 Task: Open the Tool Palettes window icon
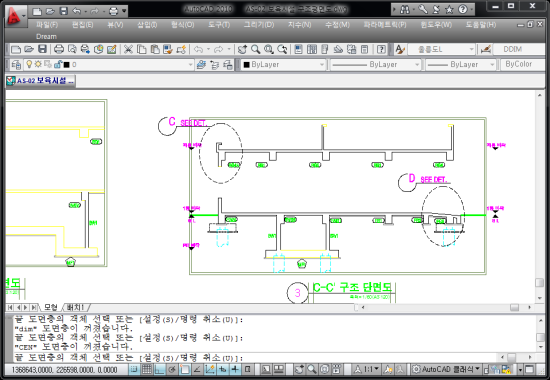coord(324,49)
